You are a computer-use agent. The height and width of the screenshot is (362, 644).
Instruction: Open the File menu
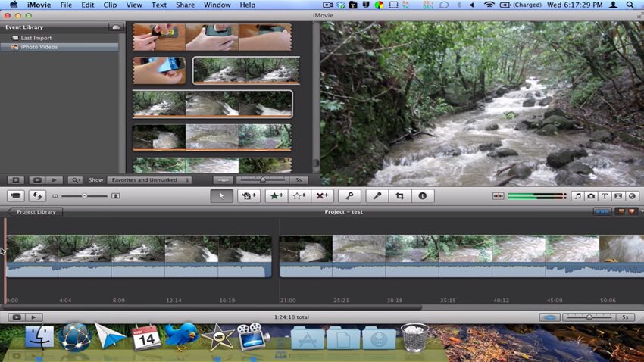[66, 5]
